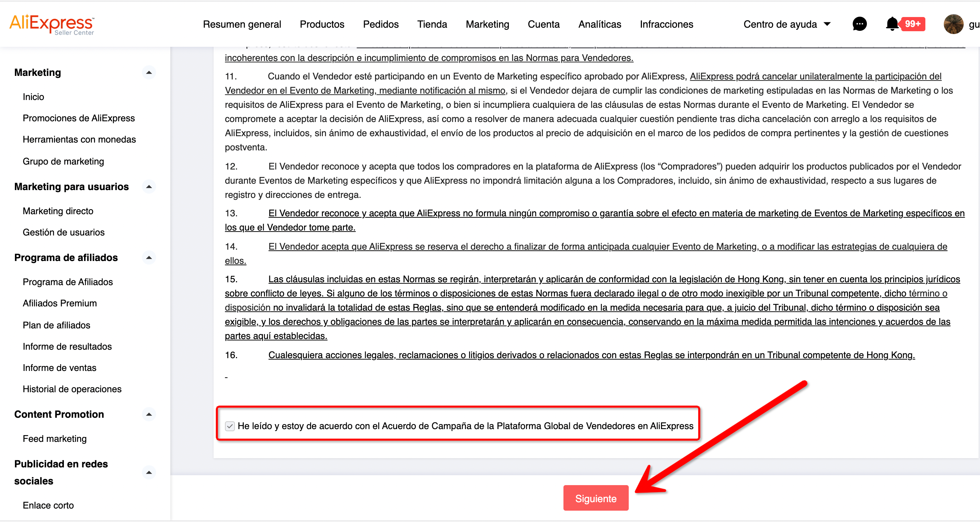Go to the Pedidos menu
Screen dimensions: 980x522
[380, 24]
